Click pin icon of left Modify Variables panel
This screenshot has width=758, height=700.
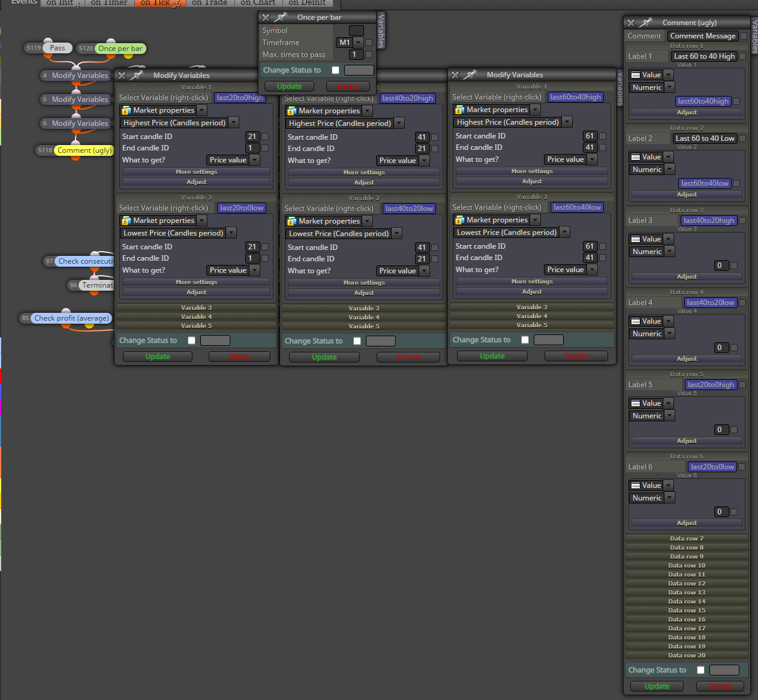point(137,76)
